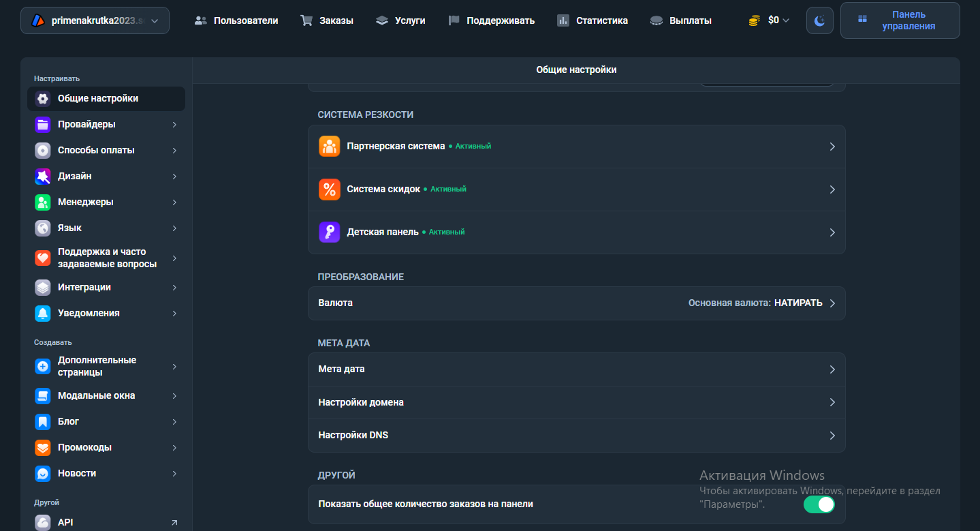Screen dimensions: 980x531
Task: Open the Настройки DNS row
Action: tap(576, 436)
